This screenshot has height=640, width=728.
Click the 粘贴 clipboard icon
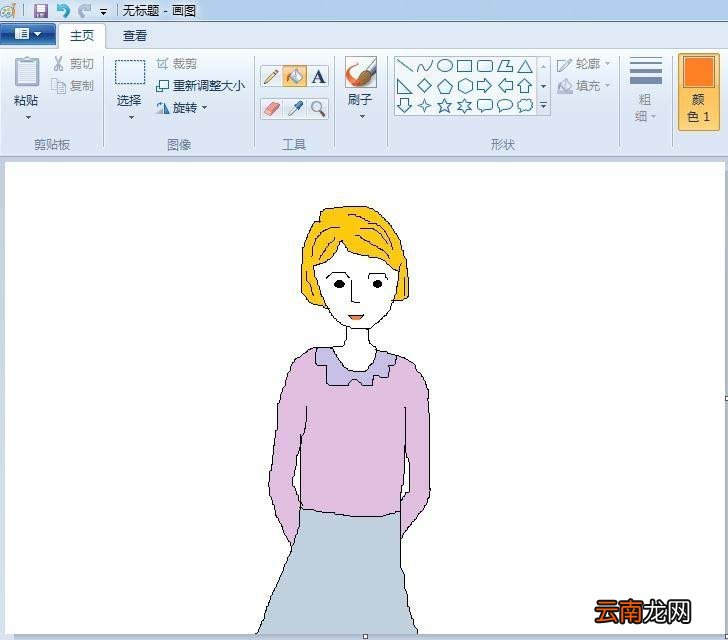pyautogui.click(x=26, y=72)
